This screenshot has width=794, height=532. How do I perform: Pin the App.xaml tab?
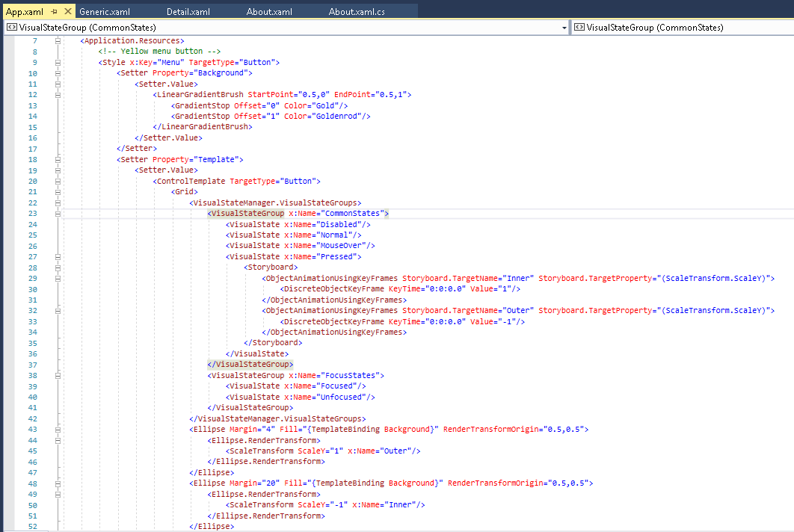[54, 11]
